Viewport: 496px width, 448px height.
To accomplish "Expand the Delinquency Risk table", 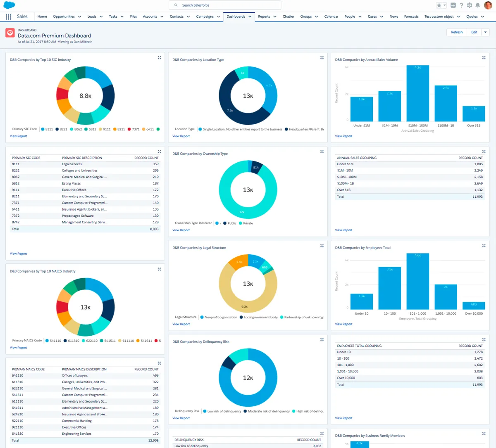I will [322, 434].
